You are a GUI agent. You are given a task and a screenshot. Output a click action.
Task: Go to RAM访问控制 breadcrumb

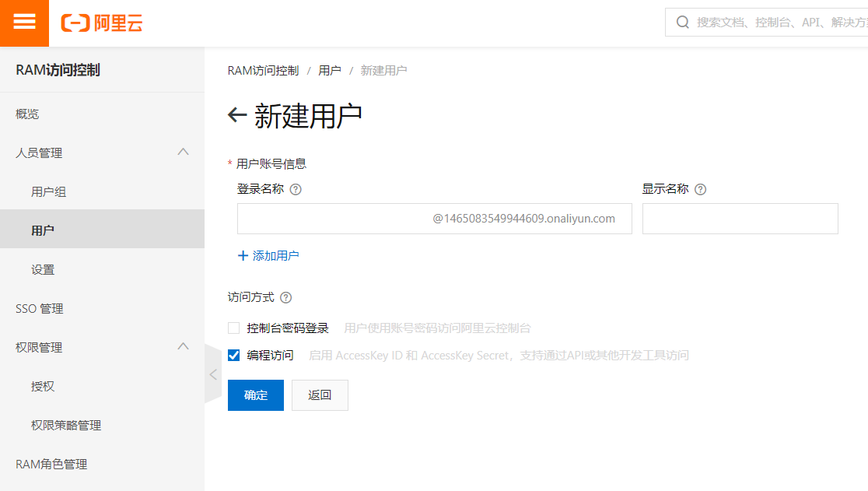(263, 71)
